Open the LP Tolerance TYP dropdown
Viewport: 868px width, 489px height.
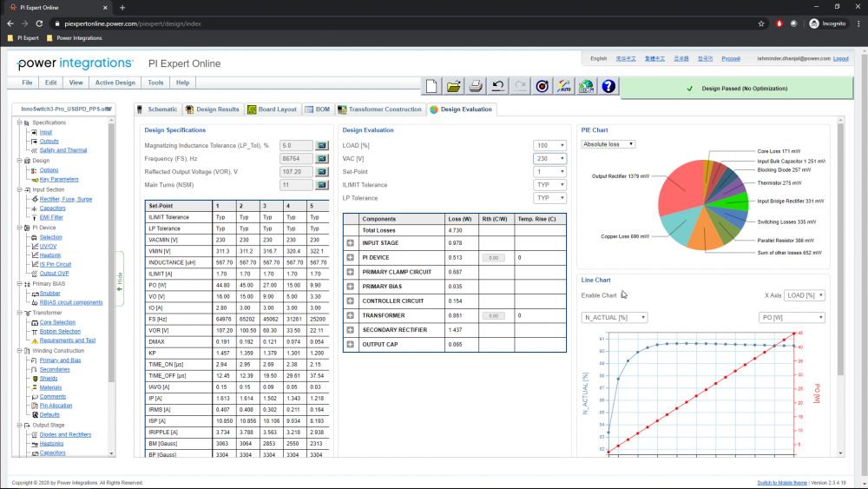549,198
